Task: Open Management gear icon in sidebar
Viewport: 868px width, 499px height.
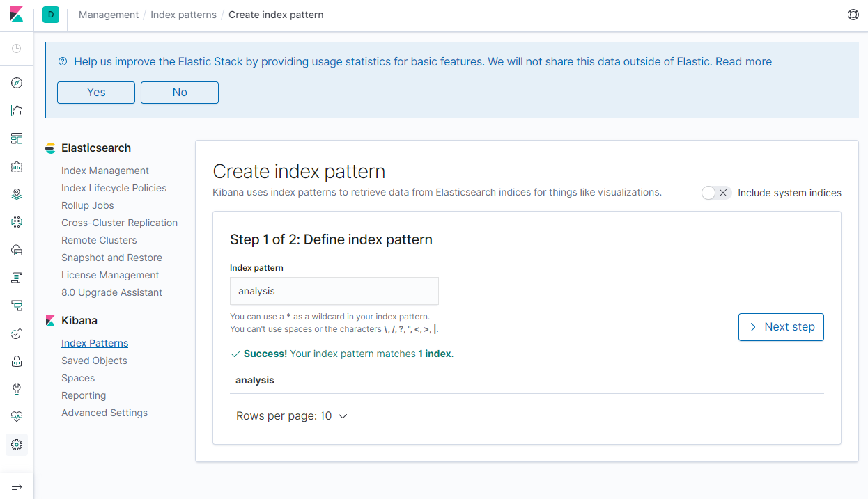Action: tap(17, 445)
